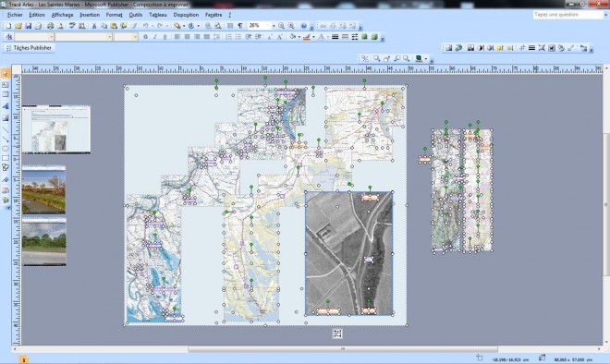Expand the font color dropdown arrow
This screenshot has height=364, width=610.
[327, 37]
